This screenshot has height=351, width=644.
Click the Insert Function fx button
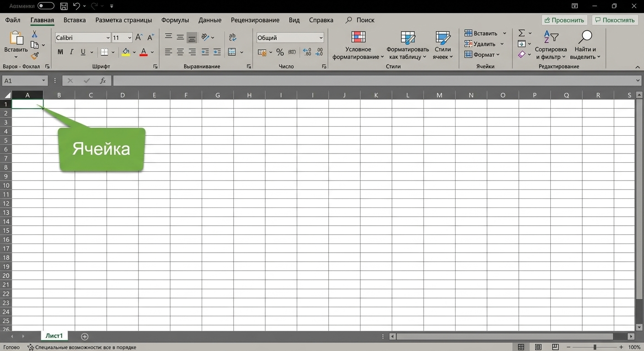tap(103, 80)
